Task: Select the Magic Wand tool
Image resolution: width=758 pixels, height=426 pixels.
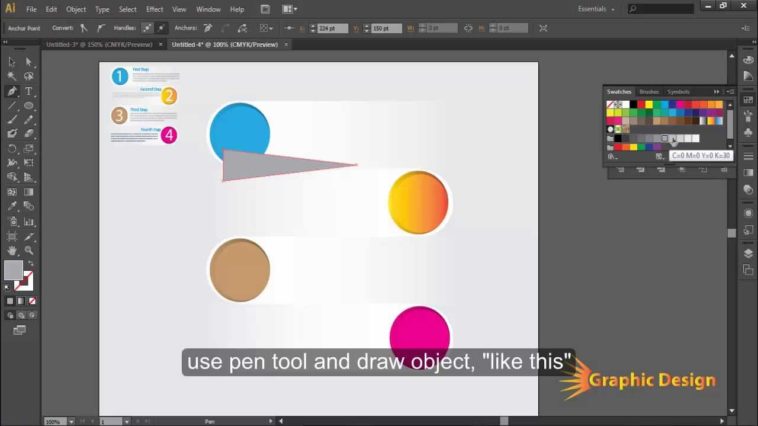Action: [x=12, y=76]
